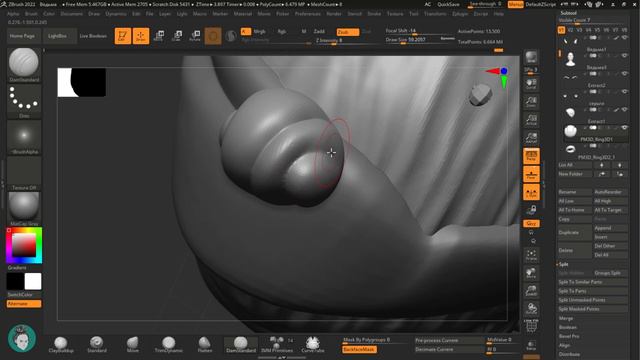Switch to V2 visibility set
The width and height of the screenshot is (640, 360).
(x=570, y=30)
